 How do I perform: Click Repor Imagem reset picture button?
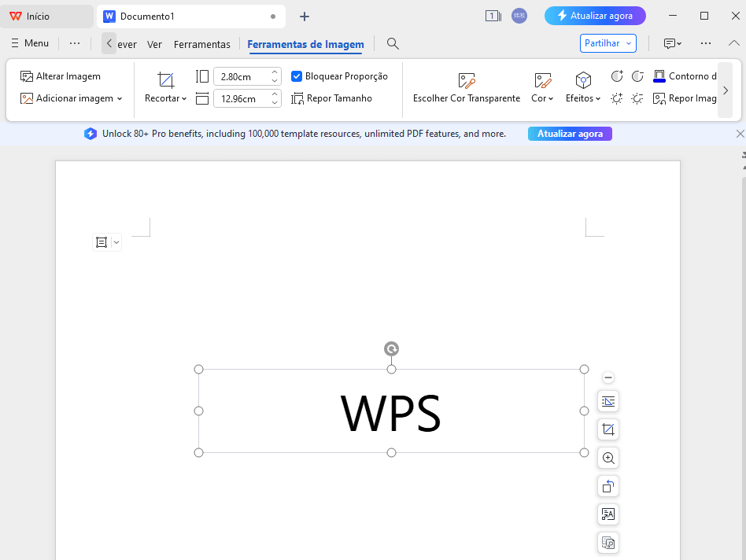tap(685, 98)
